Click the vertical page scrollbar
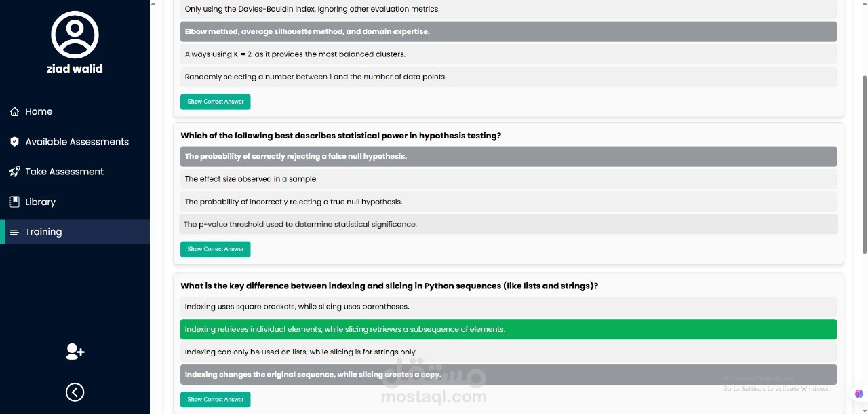This screenshot has height=414, width=868. (x=864, y=165)
